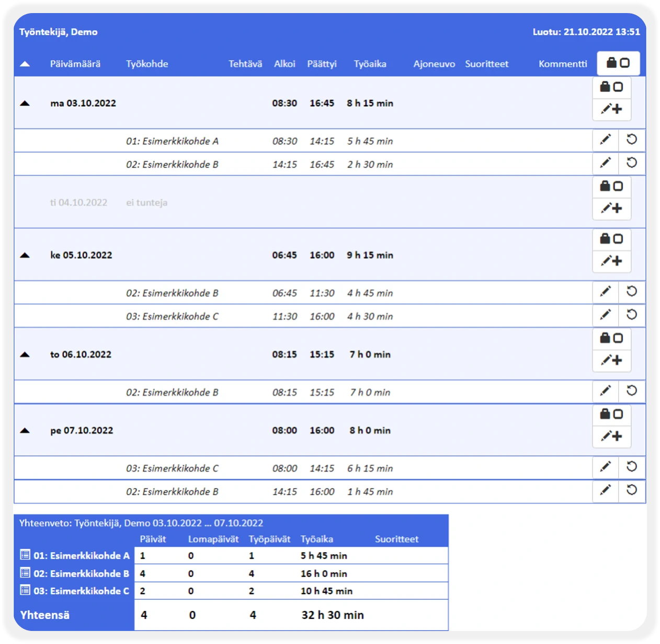Open 02: Esimerkkikohde B summary link
Image resolution: width=660 pixels, height=644 pixels.
pyautogui.click(x=81, y=573)
